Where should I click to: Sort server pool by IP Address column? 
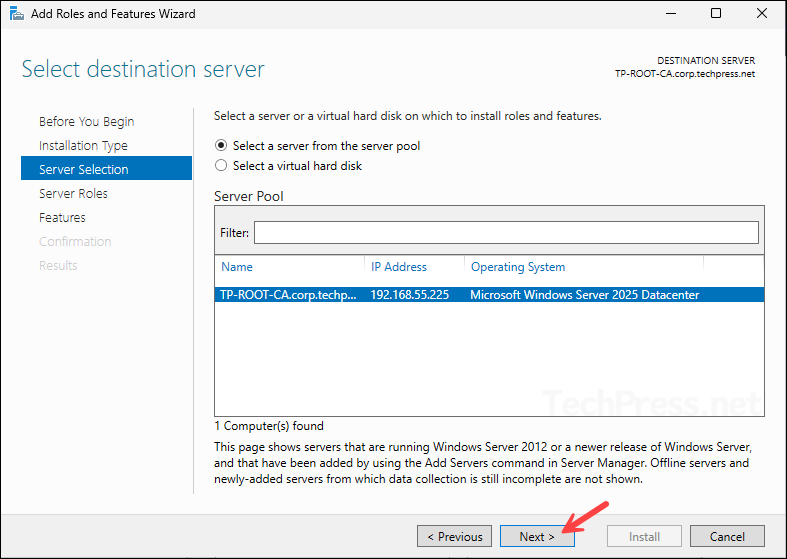[x=399, y=267]
